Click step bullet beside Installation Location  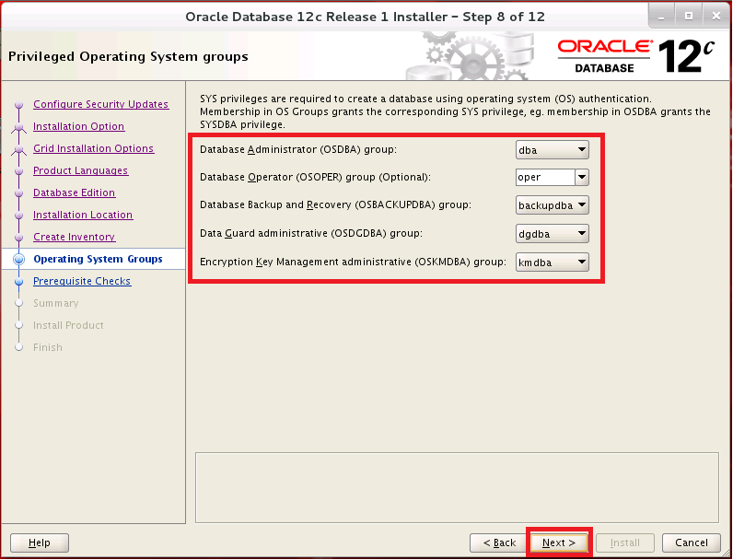(x=18, y=215)
